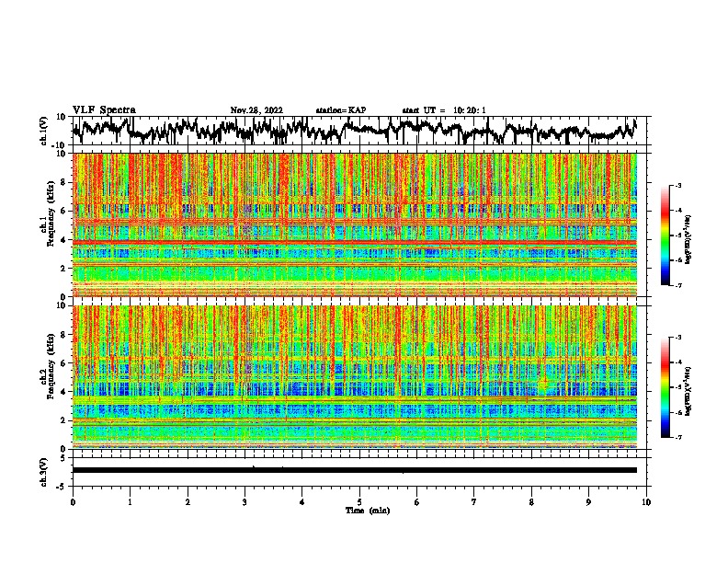
Task: Click the 'VLF Spectra' plot title
Action: 104,110
